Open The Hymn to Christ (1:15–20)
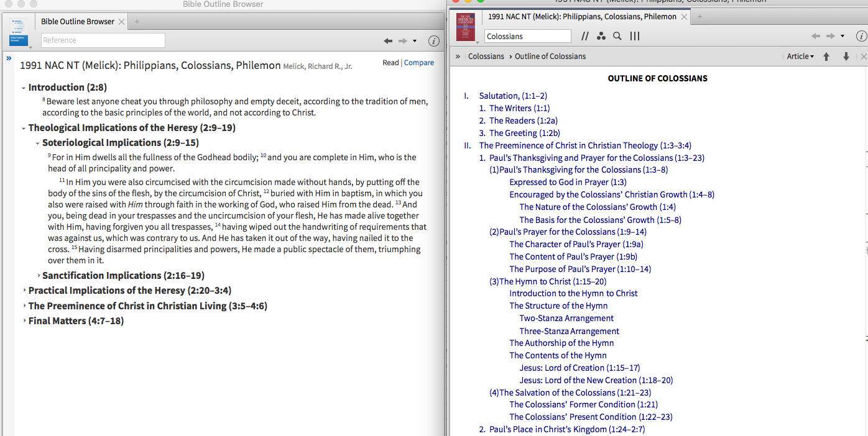The height and width of the screenshot is (436, 868). (553, 282)
